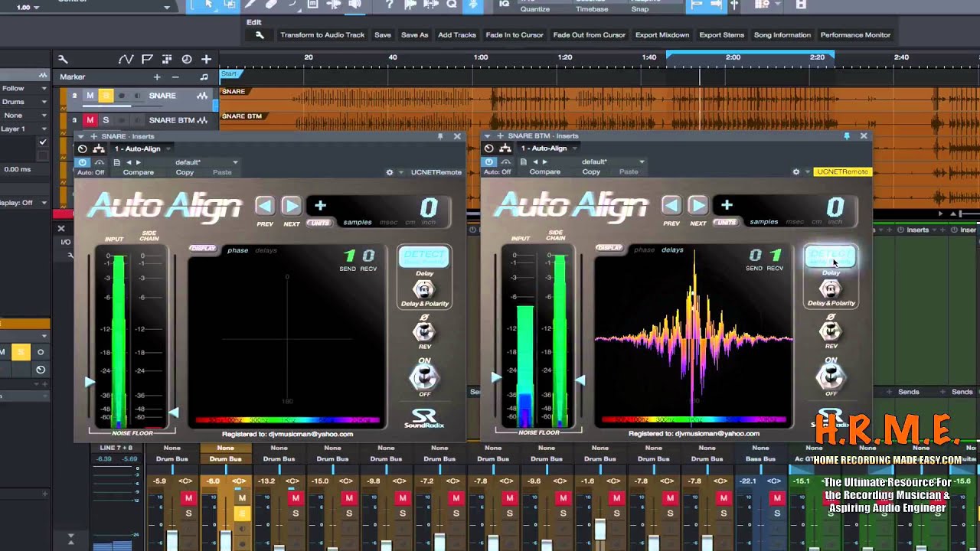Screen dimensions: 980x551
Task: Unmute the SNARE BTM track
Action: tap(90, 120)
